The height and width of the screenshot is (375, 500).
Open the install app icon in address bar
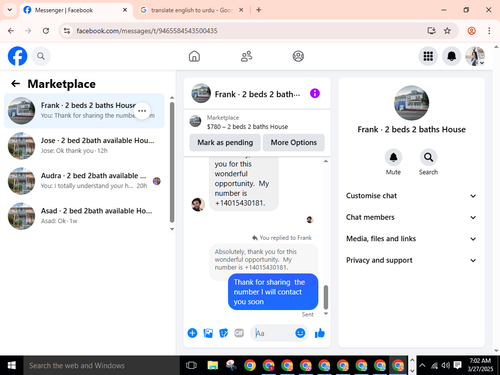coord(431,31)
